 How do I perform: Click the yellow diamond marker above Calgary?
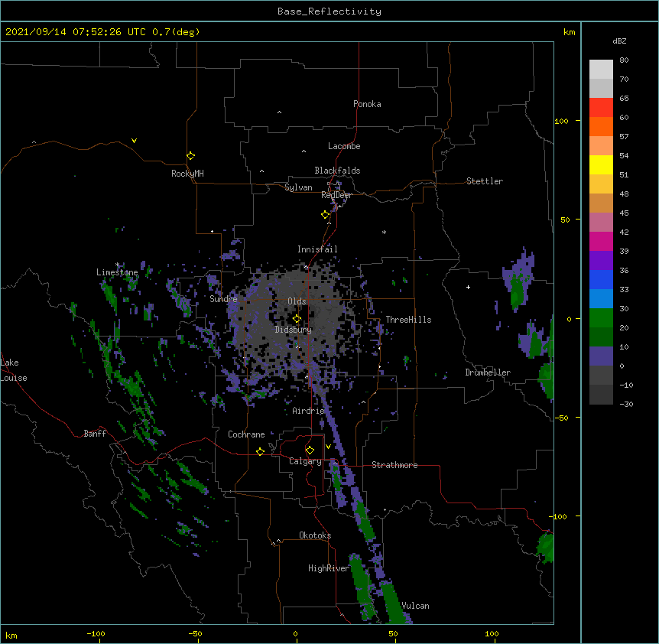[310, 450]
